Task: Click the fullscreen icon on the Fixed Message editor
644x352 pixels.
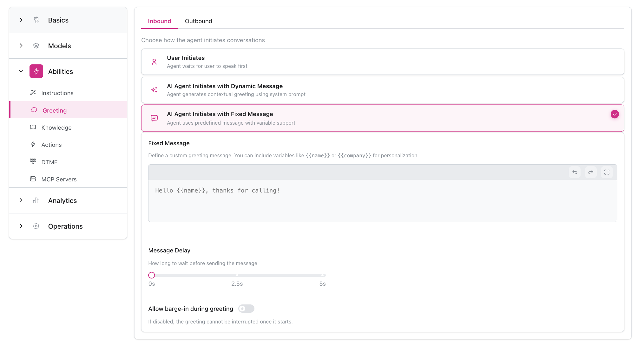Action: pos(607,172)
